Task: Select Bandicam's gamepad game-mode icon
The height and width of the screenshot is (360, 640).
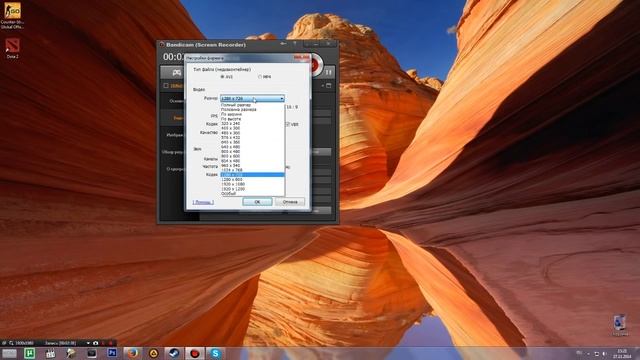Action: pyautogui.click(x=176, y=73)
